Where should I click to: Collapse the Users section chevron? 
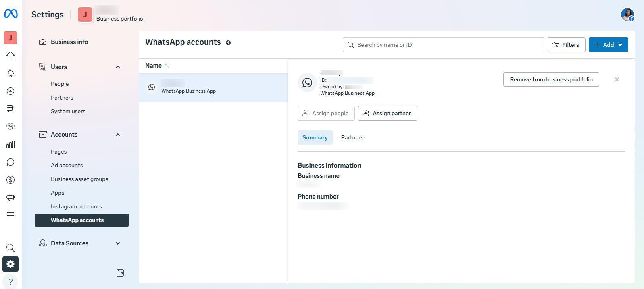(118, 67)
